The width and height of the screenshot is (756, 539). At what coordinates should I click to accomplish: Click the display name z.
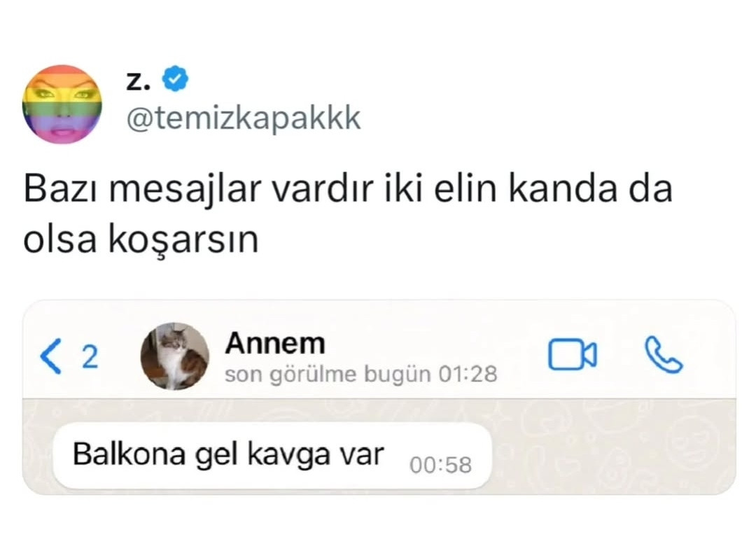click(x=138, y=81)
